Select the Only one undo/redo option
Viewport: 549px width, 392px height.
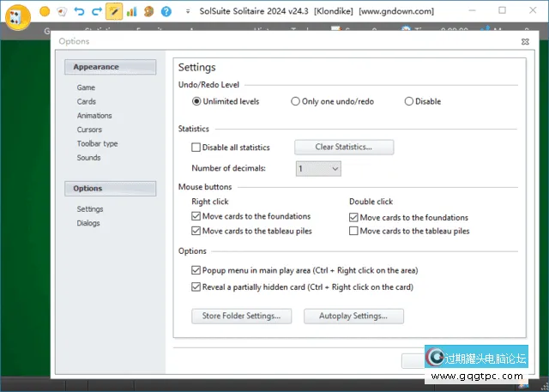point(296,101)
